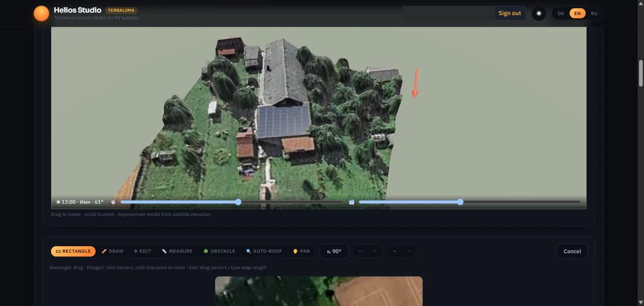Viewport: 644px width, 306px height.
Task: Toggle the 90° angle snap button
Action: tap(334, 251)
